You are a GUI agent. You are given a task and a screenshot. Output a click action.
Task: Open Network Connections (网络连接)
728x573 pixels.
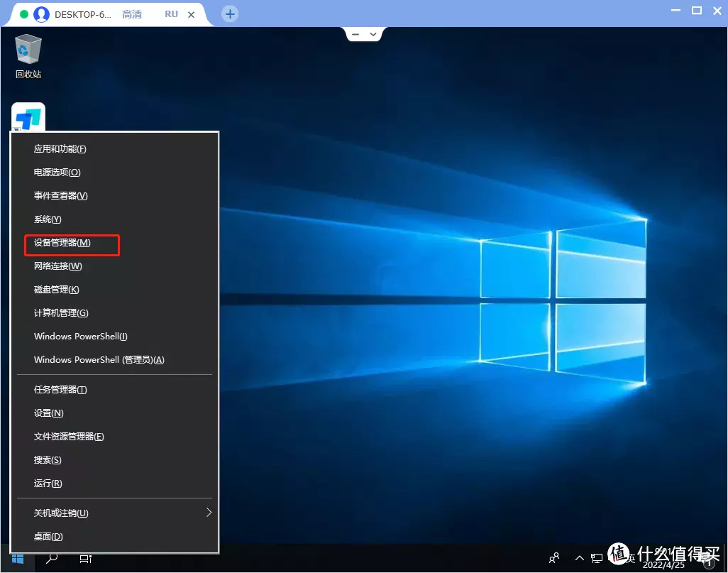[x=114, y=266]
